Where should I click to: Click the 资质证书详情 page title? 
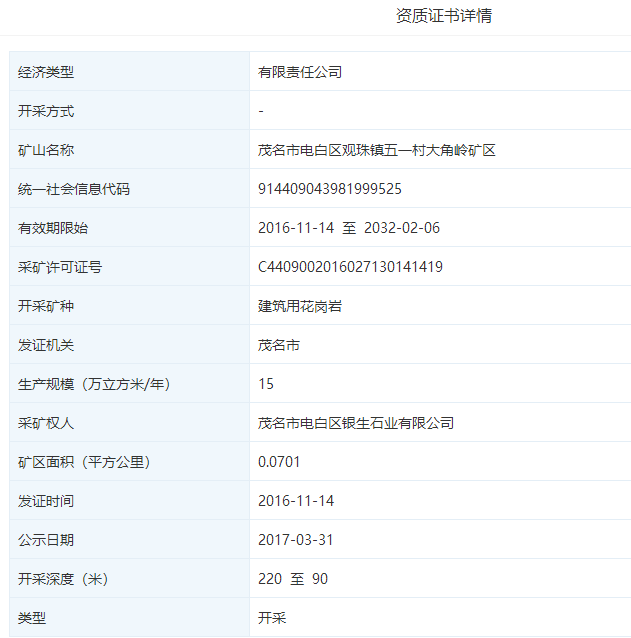[x=443, y=16]
